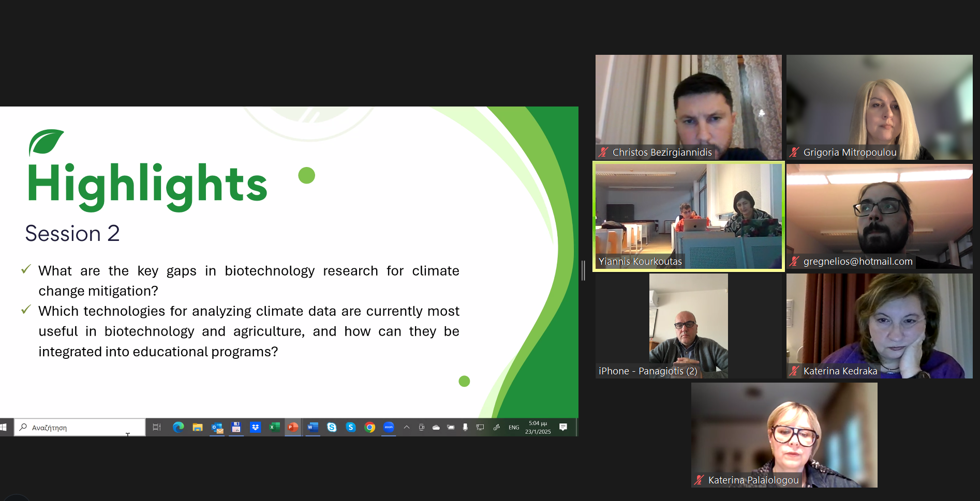Select gregnelios@hotmail.com video tile
Image resolution: width=980 pixels, height=501 pixels.
coord(880,216)
